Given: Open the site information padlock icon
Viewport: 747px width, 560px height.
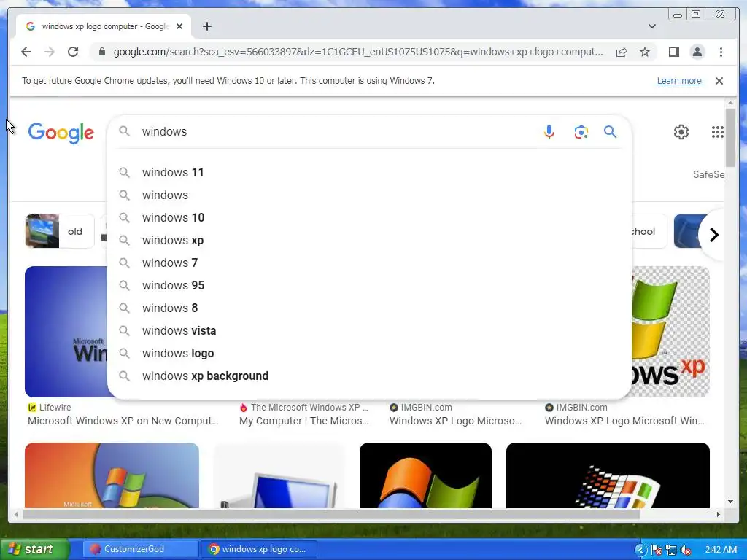Looking at the screenshot, I should point(101,52).
